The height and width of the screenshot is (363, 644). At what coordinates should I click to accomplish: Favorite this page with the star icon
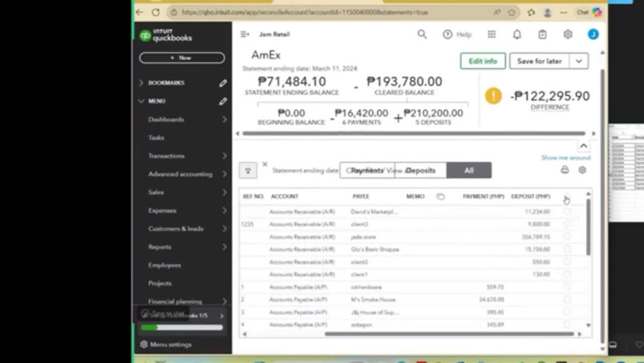click(x=511, y=12)
